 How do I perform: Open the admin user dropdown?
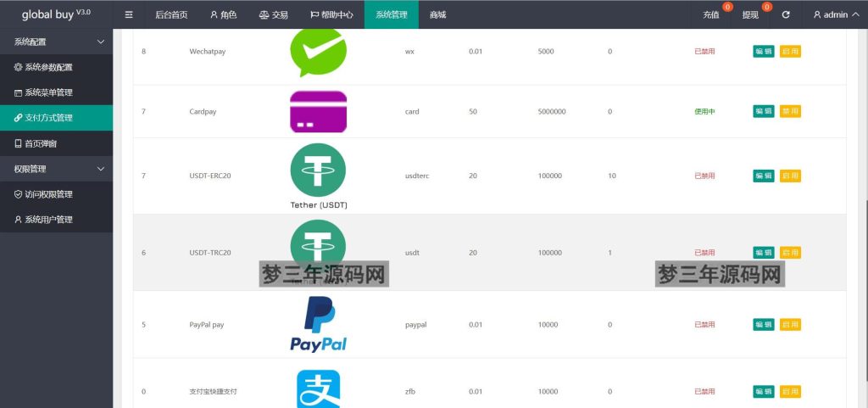click(x=835, y=15)
